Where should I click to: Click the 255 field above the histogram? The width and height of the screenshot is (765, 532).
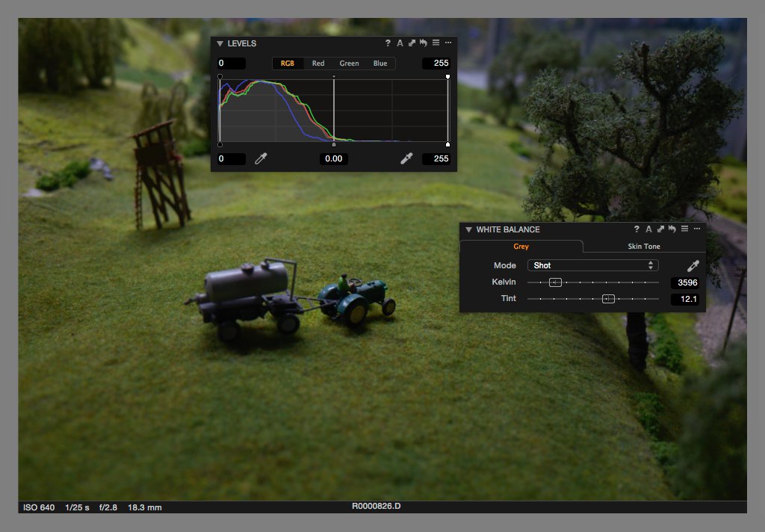(x=436, y=63)
